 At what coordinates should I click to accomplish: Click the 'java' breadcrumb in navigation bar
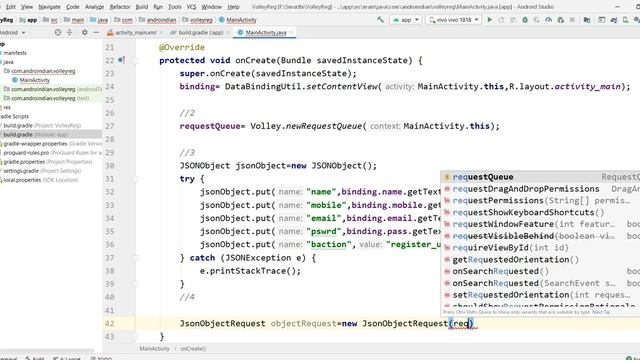(x=99, y=20)
